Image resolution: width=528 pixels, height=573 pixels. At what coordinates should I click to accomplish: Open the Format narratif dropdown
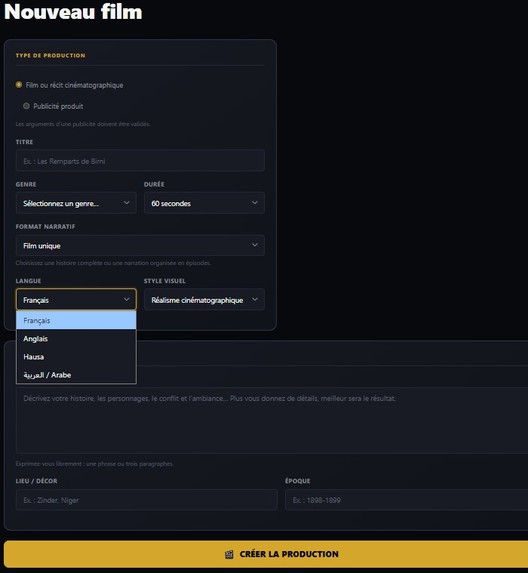140,246
